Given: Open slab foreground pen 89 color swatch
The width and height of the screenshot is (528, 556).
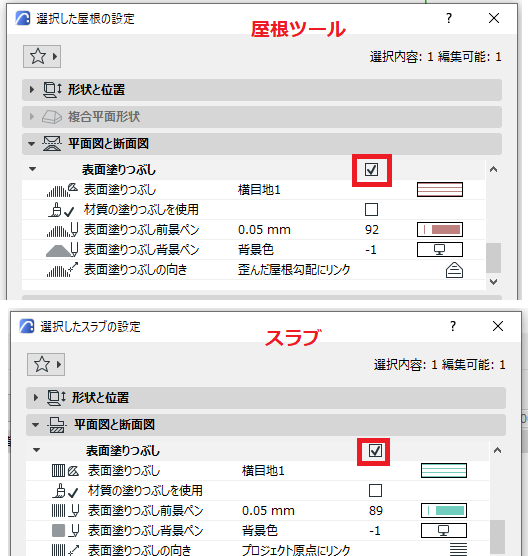Looking at the screenshot, I should [444, 511].
